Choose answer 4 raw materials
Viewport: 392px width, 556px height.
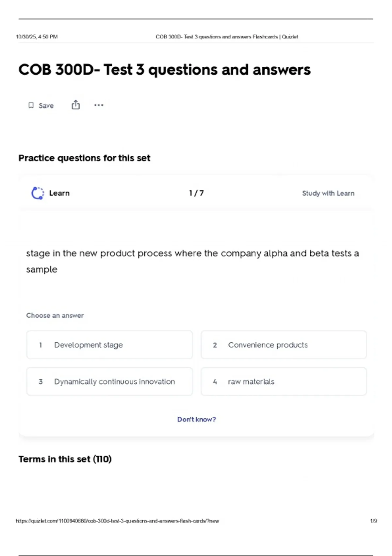click(x=284, y=381)
